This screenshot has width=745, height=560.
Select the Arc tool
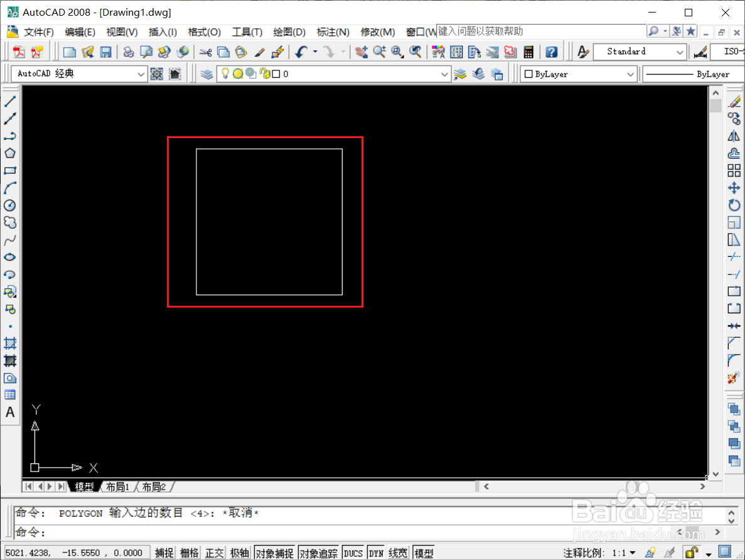tap(10, 188)
